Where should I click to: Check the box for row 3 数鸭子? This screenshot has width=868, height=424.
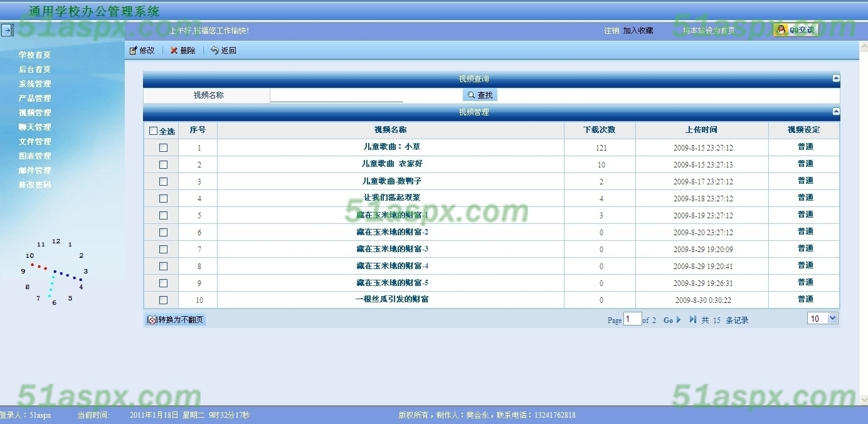(163, 182)
